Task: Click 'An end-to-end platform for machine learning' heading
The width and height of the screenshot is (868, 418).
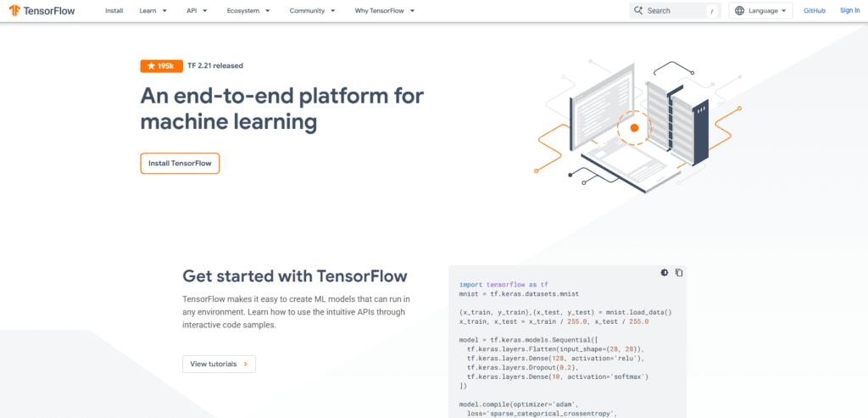Action: (x=281, y=109)
